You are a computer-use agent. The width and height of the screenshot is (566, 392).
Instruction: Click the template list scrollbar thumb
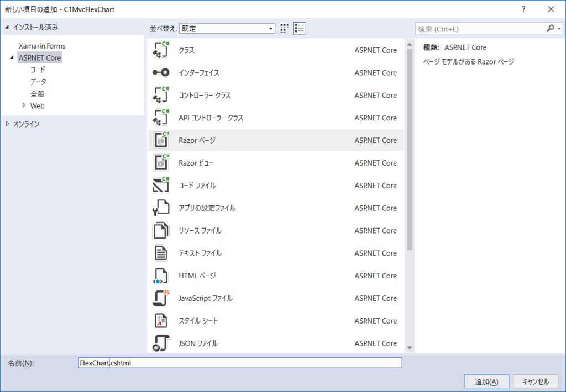coord(410,149)
